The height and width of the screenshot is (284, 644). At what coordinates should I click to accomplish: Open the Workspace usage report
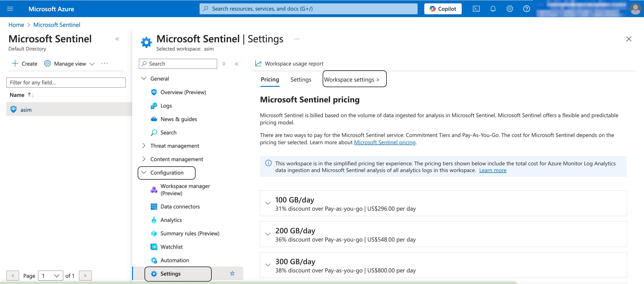pos(289,64)
